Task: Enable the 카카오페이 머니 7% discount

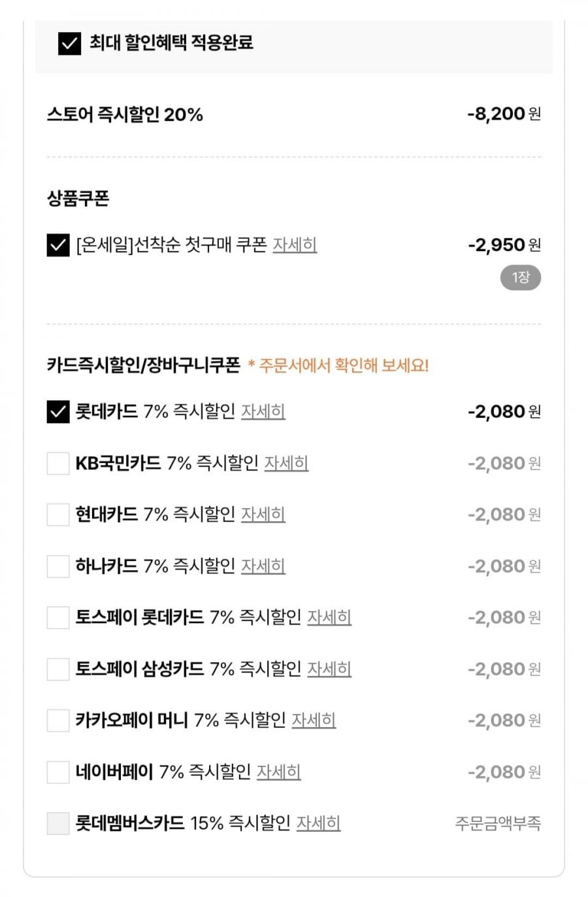Action: 58,720
